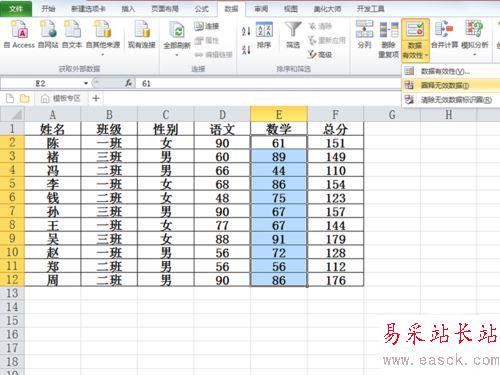The width and height of the screenshot is (500, 375).
Task: Switch to Page Layout (页面布局) tab
Action: [165, 9]
